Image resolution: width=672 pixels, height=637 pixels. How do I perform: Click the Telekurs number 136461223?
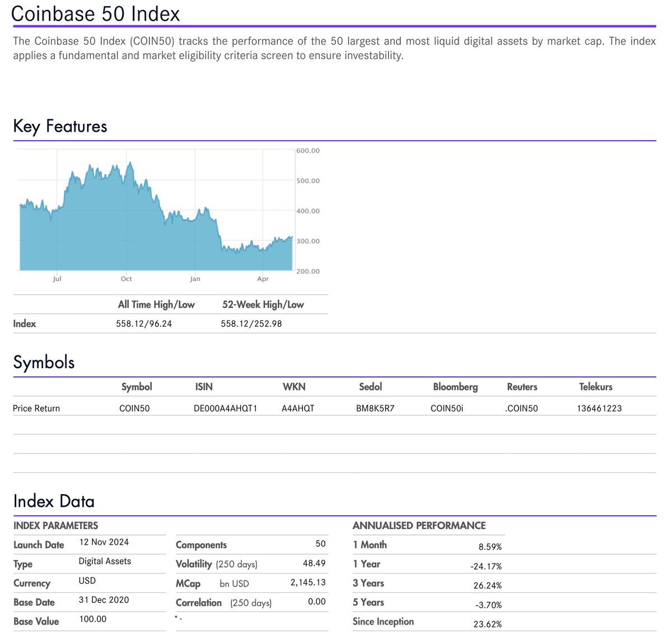click(599, 408)
